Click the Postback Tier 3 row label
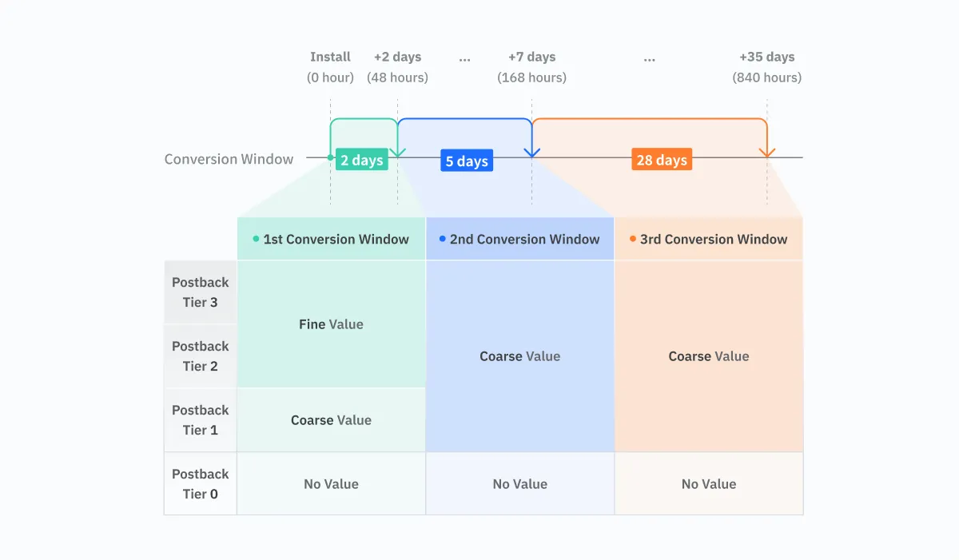The height and width of the screenshot is (560, 959). (x=200, y=292)
